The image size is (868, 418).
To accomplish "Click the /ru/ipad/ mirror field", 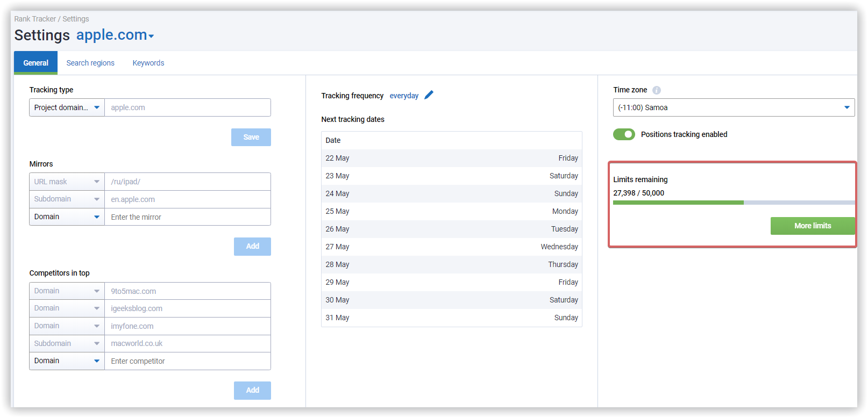I will coord(188,182).
